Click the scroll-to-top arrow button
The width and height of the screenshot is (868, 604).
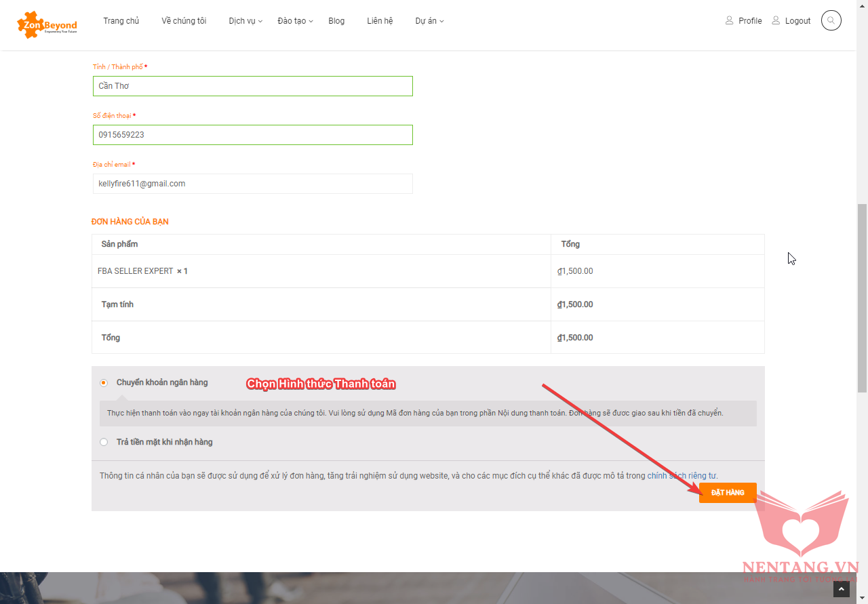(841, 589)
